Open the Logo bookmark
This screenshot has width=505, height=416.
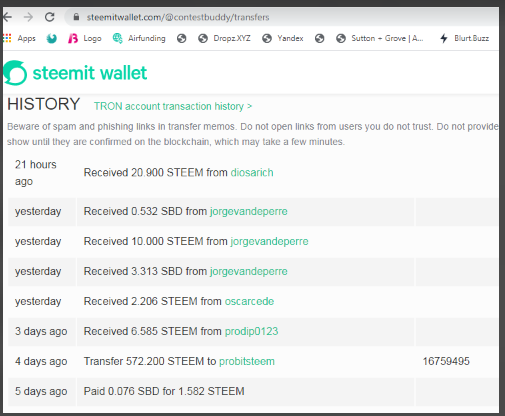click(85, 39)
